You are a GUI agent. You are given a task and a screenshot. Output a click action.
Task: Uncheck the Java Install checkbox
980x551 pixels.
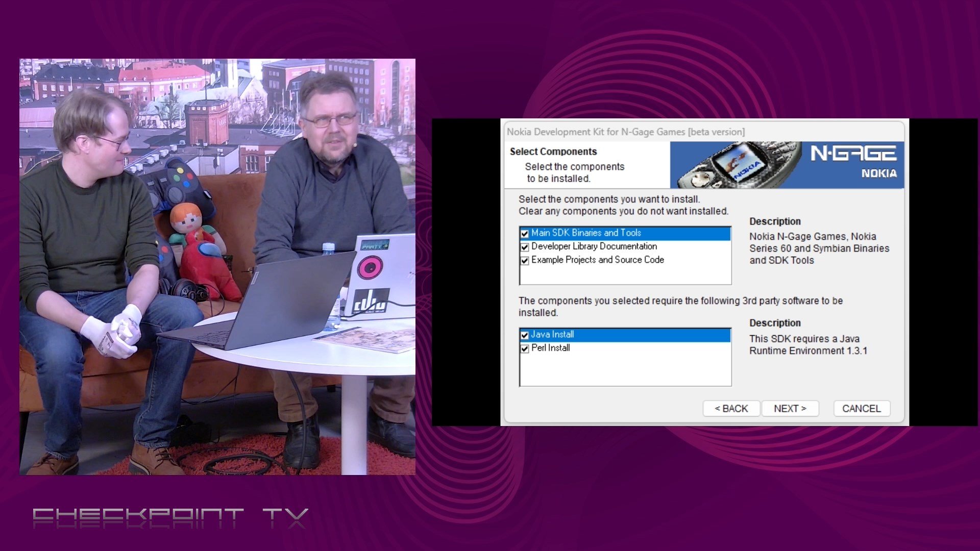(524, 335)
